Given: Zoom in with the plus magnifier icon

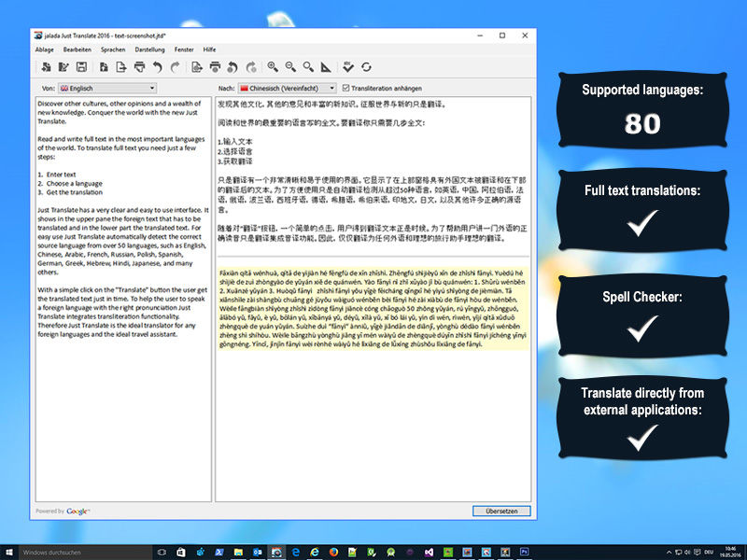Looking at the screenshot, I should tap(273, 67).
